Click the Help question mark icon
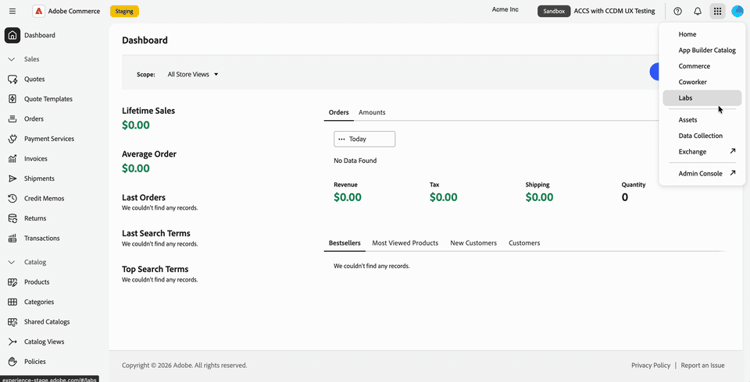This screenshot has height=382, width=750. pos(677,11)
